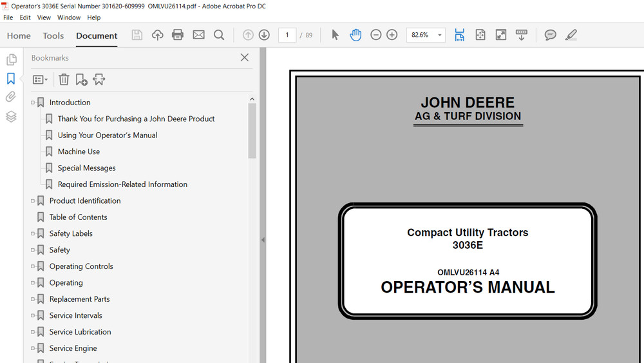Close the Bookmarks panel
644x363 pixels.
click(244, 57)
